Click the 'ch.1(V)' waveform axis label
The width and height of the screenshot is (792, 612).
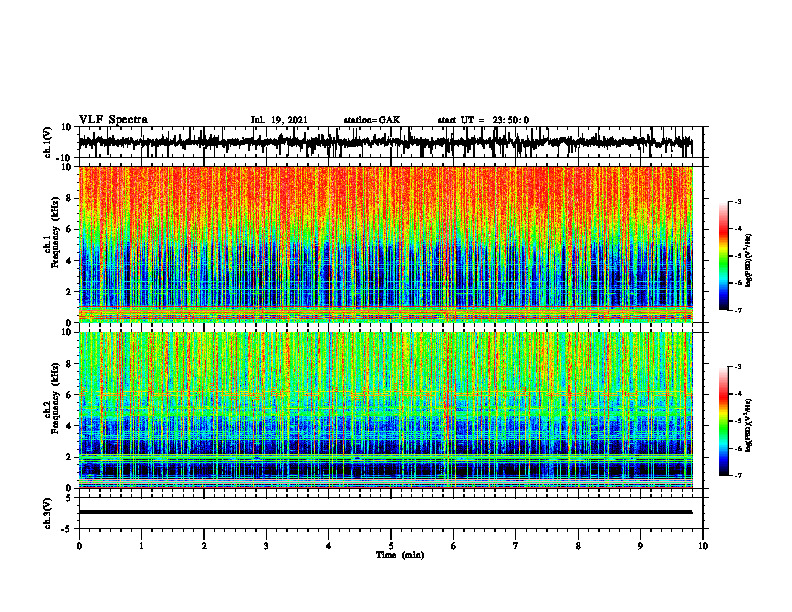pos(48,142)
